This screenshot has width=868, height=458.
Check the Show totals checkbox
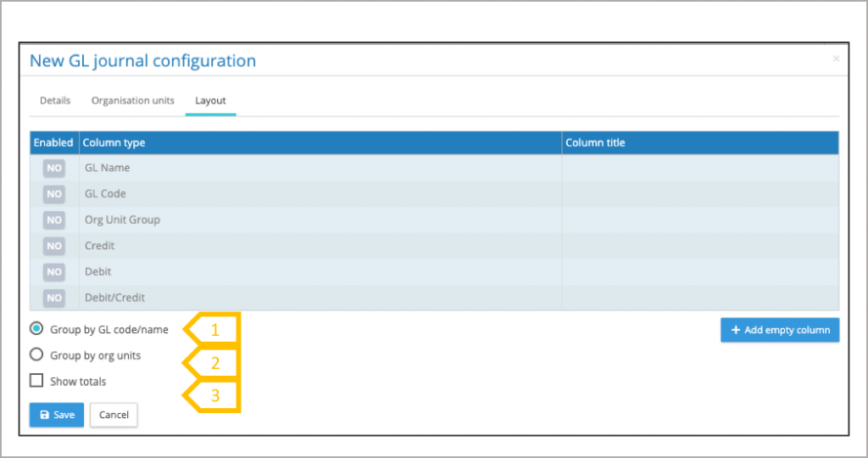pyautogui.click(x=36, y=381)
